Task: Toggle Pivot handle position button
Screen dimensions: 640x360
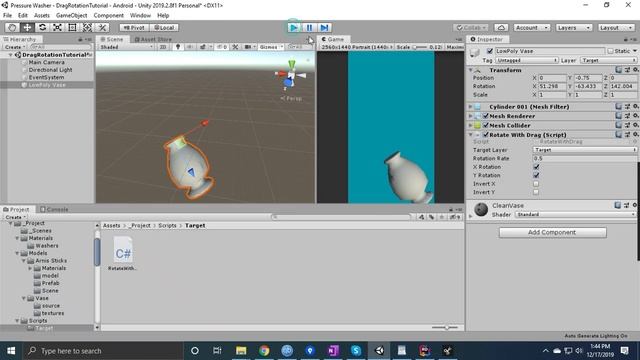Action: (x=134, y=28)
